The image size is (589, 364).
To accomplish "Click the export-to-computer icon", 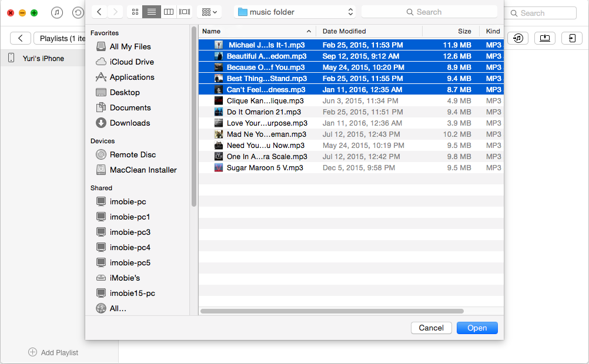I will point(545,38).
